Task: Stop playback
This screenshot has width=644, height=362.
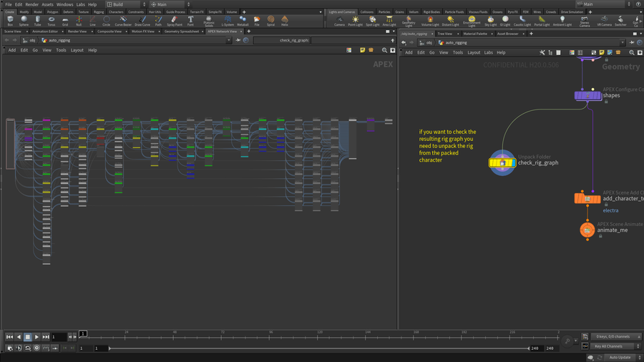Action: pyautogui.click(x=27, y=337)
